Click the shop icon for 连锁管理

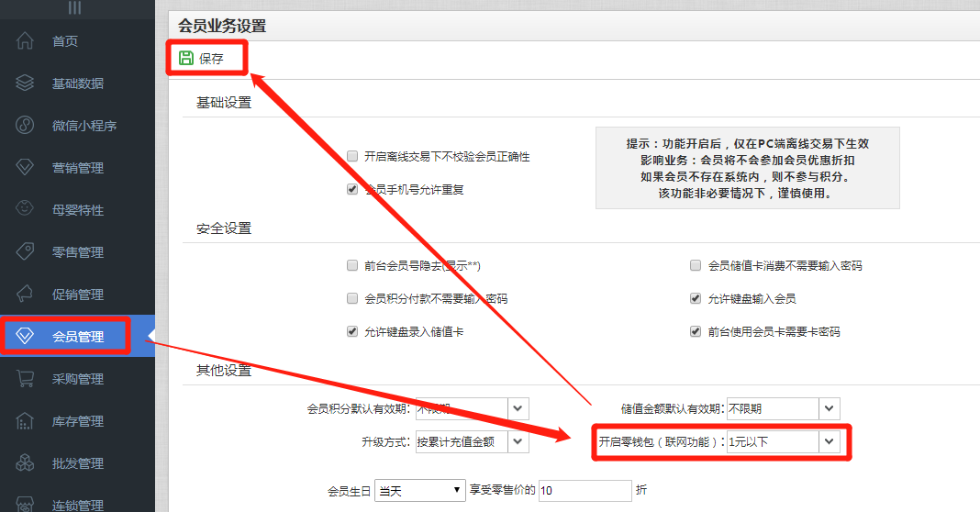click(25, 504)
